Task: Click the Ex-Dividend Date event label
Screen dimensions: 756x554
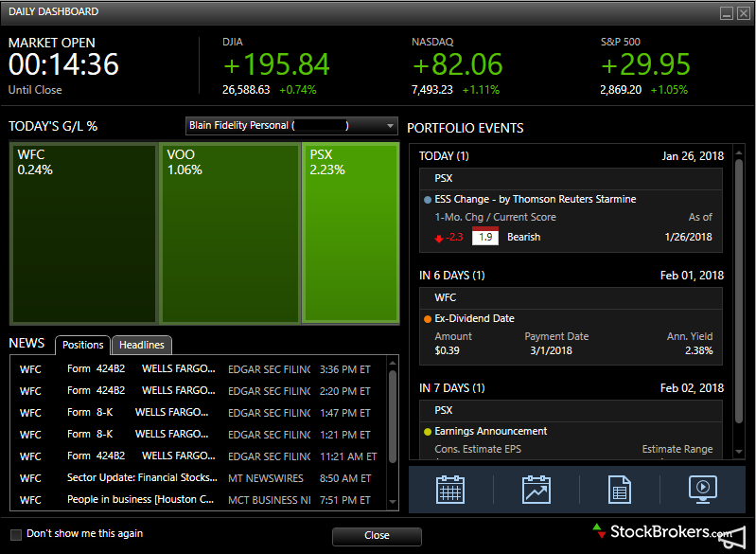Action: click(x=474, y=318)
